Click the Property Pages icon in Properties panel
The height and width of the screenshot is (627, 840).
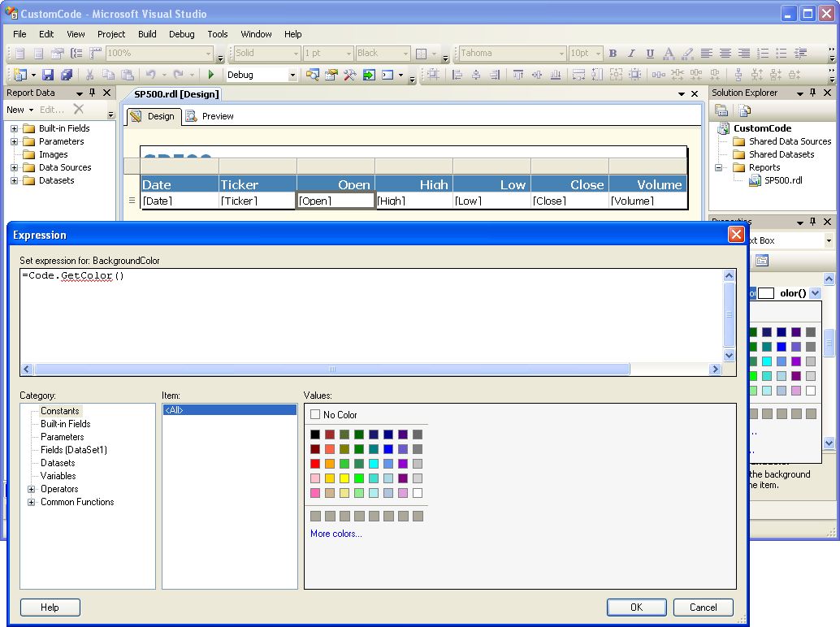[762, 261]
